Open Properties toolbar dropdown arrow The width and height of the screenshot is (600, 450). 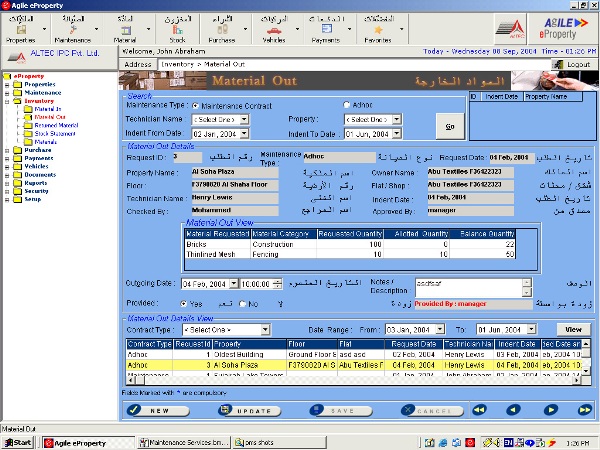click(44, 29)
